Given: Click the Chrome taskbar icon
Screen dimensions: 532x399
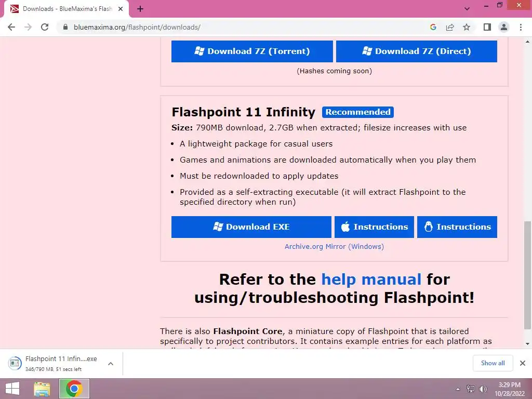Looking at the screenshot, I should click(x=74, y=389).
